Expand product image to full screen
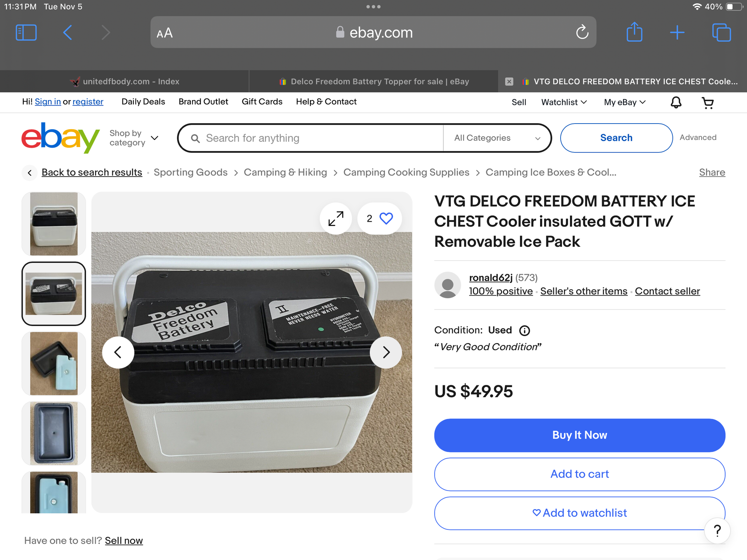 [336, 218]
